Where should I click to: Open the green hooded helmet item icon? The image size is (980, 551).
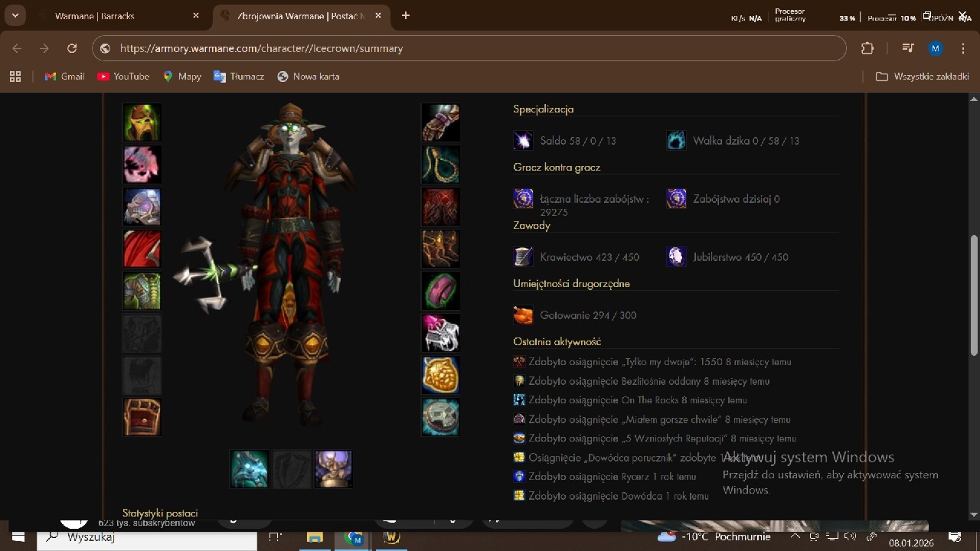(x=142, y=122)
